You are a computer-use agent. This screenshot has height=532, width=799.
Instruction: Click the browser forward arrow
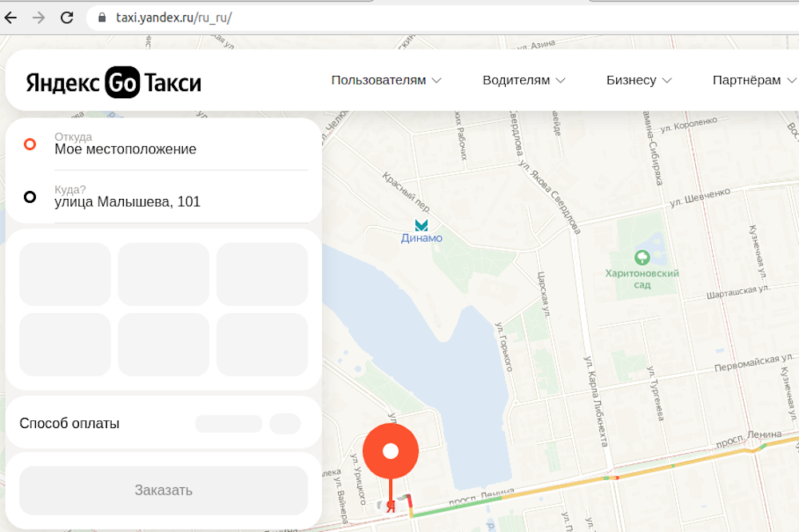coord(38,17)
